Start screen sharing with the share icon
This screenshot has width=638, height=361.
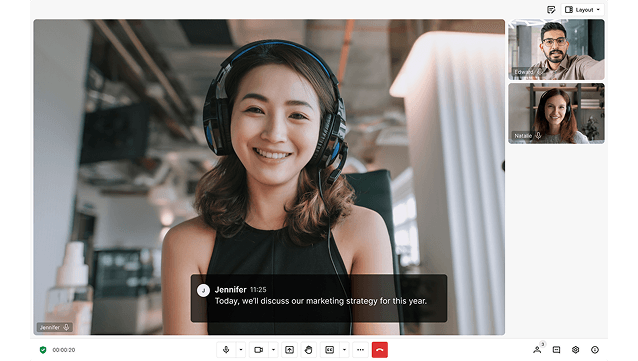click(289, 350)
